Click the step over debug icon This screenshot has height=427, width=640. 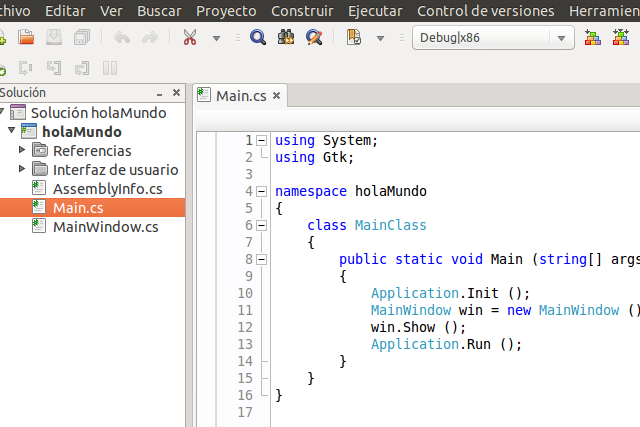pos(26,68)
